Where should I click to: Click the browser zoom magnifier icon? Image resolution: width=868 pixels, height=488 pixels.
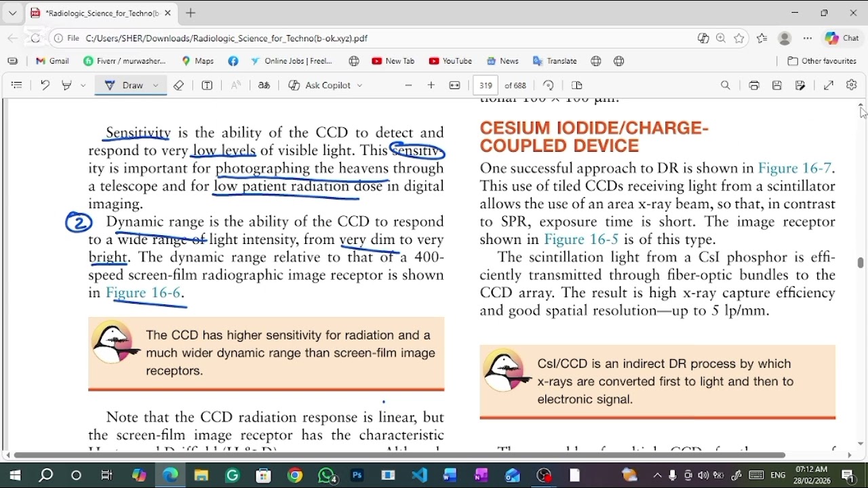(721, 39)
